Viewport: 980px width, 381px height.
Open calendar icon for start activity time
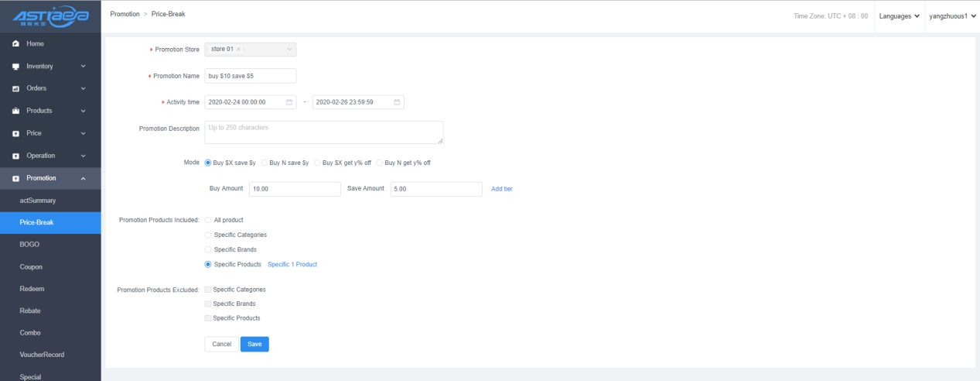pos(289,102)
